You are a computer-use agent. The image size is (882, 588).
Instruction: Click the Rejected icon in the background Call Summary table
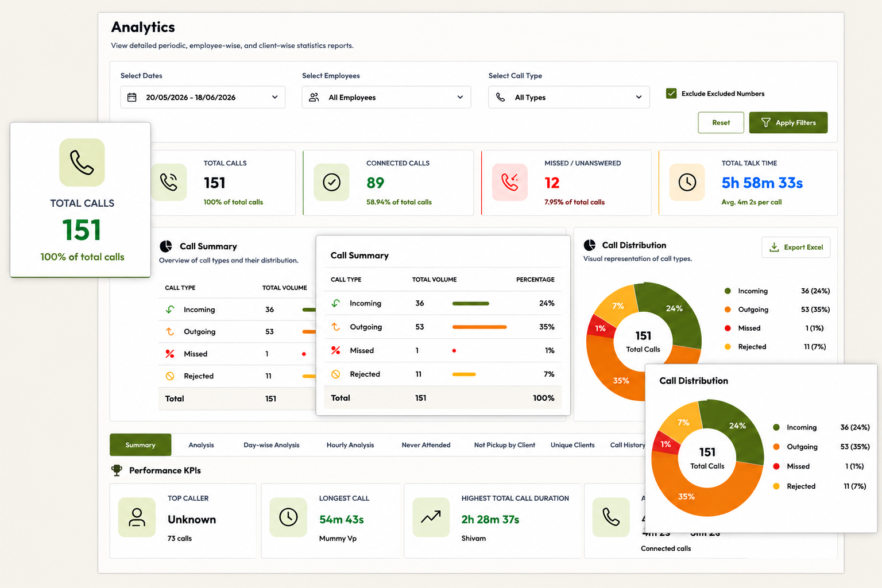click(170, 376)
